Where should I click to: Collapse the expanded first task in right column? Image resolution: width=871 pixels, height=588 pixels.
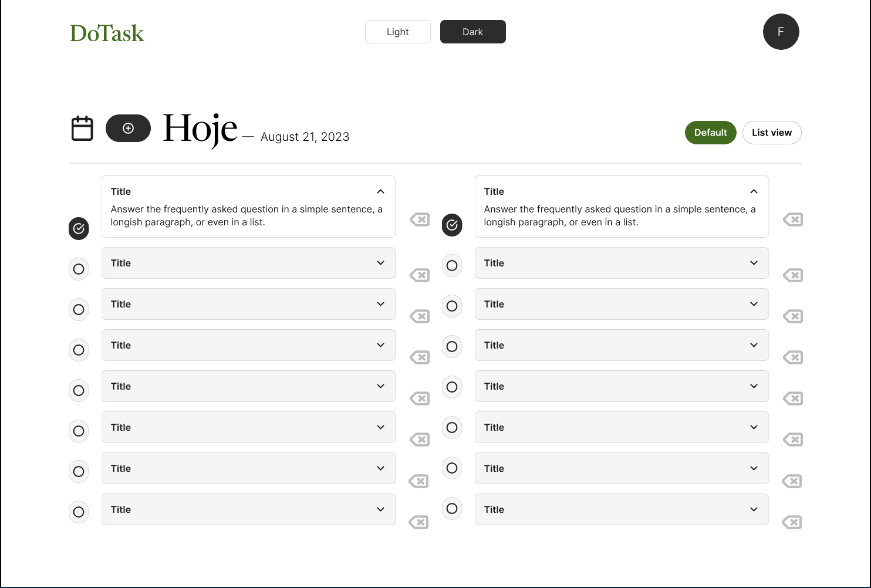(x=754, y=191)
